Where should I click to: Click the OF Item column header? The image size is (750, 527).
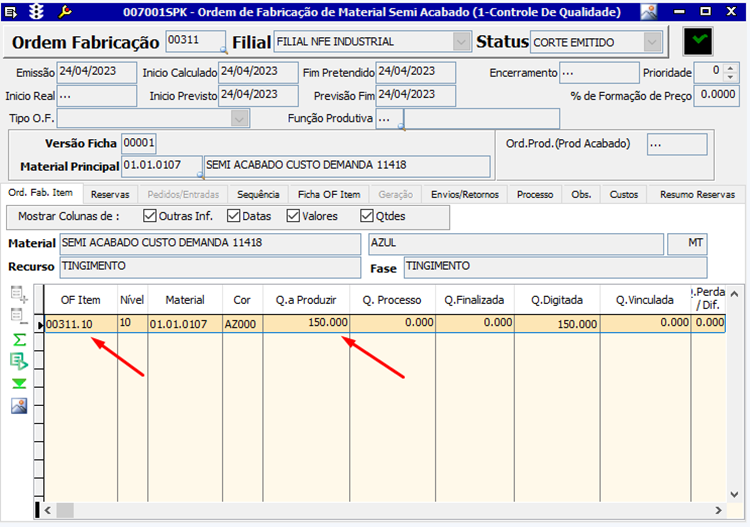coord(80,300)
